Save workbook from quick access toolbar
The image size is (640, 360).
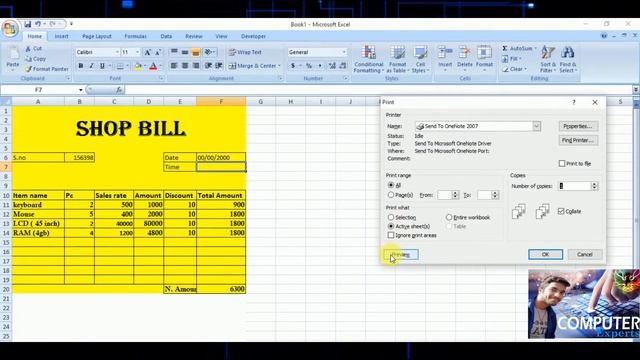click(27, 24)
